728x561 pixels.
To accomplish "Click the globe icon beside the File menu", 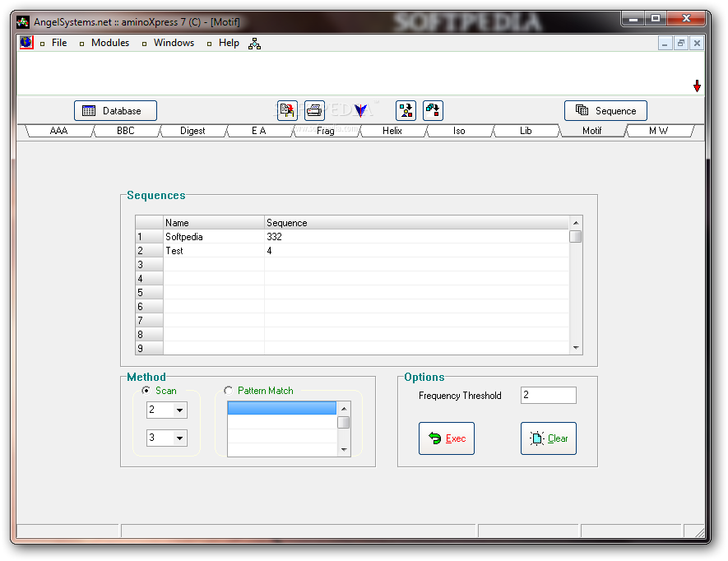I will (26, 42).
